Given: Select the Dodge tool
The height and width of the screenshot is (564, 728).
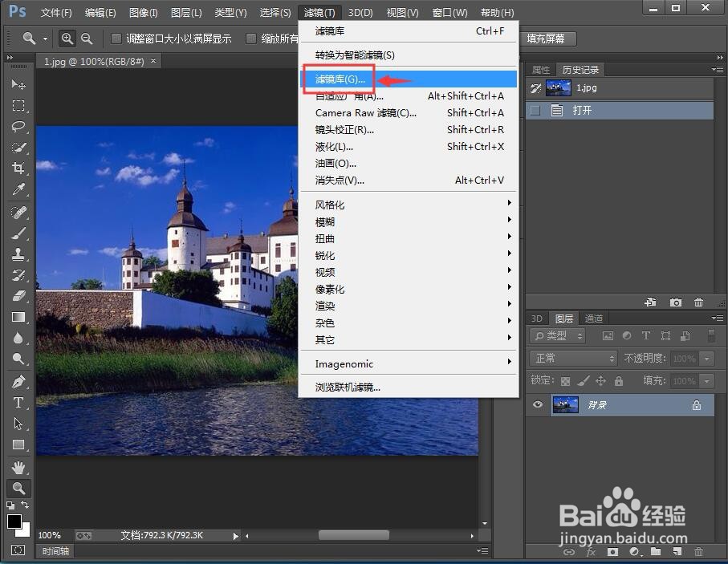Looking at the screenshot, I should [x=18, y=359].
